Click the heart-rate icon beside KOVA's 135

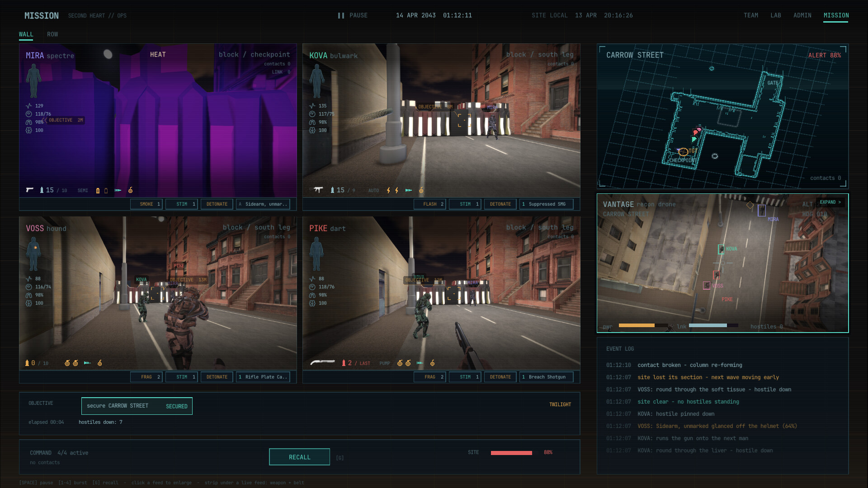(x=312, y=106)
